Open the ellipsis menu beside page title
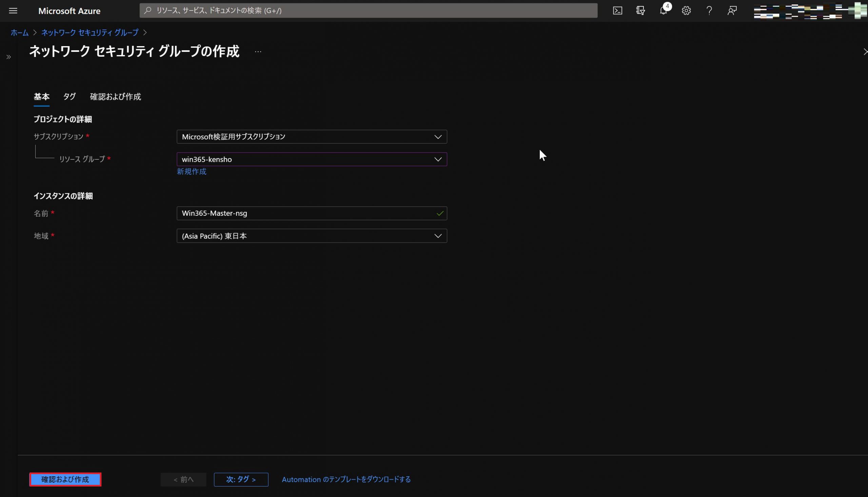 pos(258,52)
